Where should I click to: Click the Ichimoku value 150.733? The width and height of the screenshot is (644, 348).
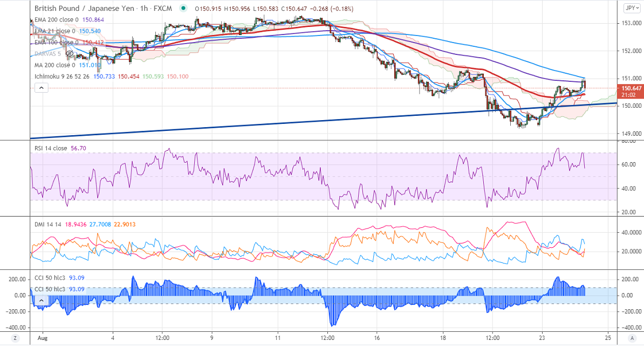[104, 76]
